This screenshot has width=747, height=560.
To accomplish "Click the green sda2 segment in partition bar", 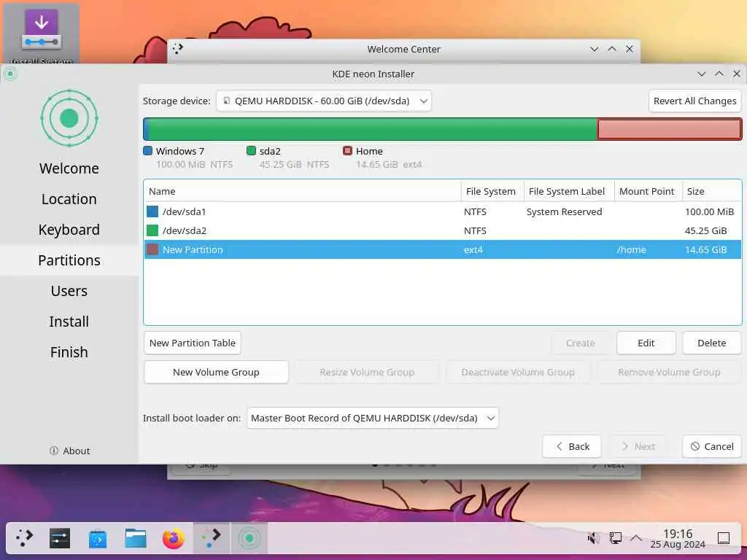I will [373, 129].
